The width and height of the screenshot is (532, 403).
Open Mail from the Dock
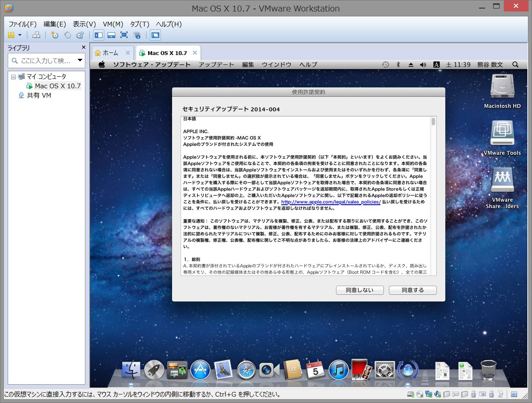[x=223, y=370]
